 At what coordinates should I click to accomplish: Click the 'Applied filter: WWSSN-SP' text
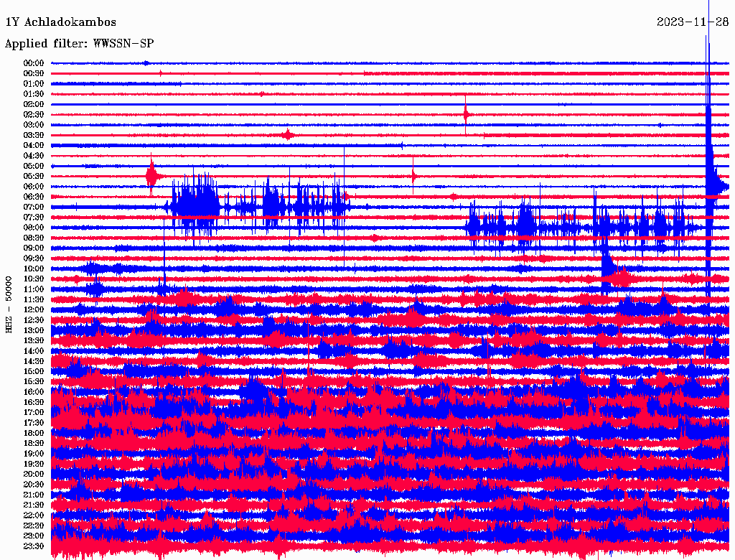click(79, 44)
